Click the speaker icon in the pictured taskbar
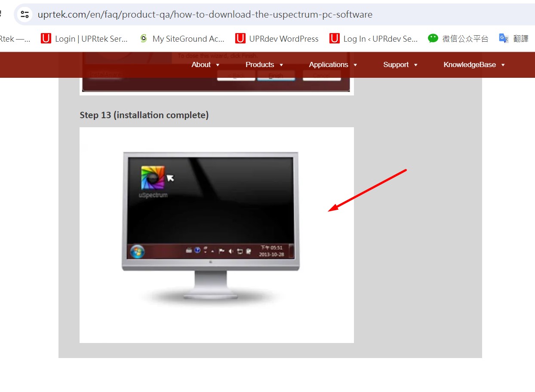The width and height of the screenshot is (535, 392). coord(231,251)
